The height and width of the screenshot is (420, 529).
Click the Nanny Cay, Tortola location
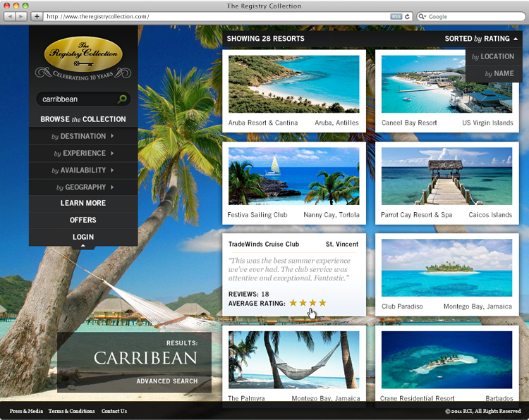point(332,215)
